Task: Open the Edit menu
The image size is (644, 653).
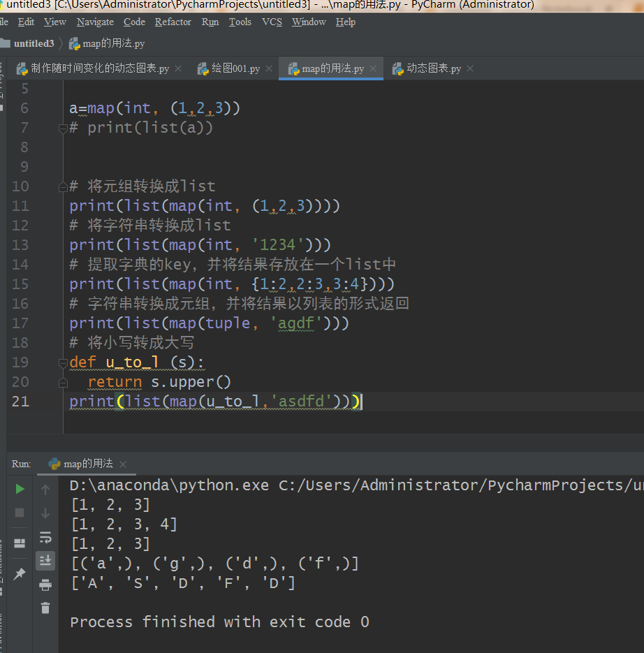Action: tap(26, 22)
